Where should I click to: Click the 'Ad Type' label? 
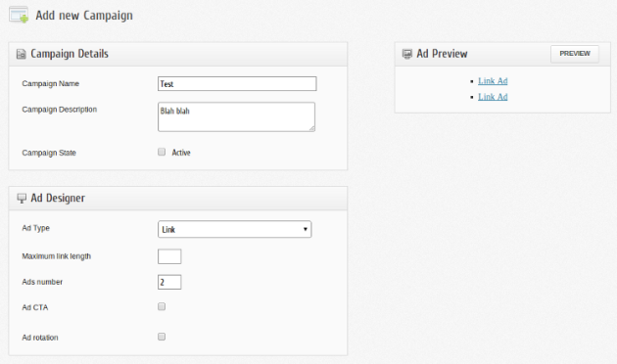36,228
